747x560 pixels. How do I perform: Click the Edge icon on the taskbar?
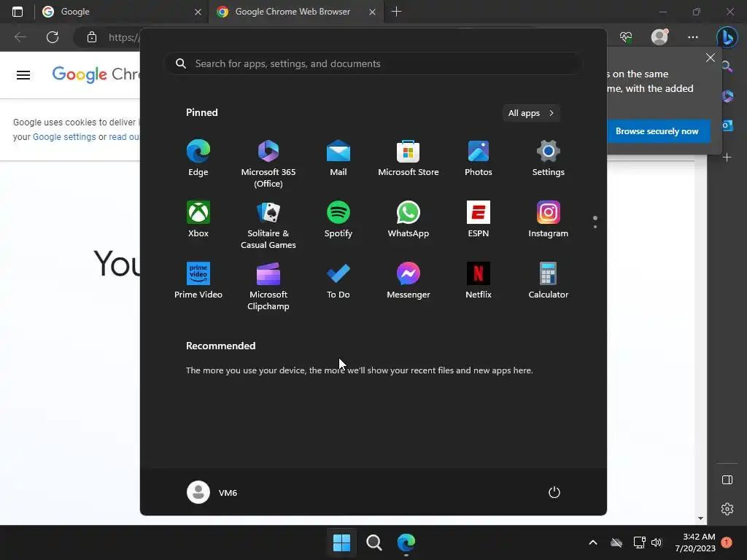[x=406, y=542]
